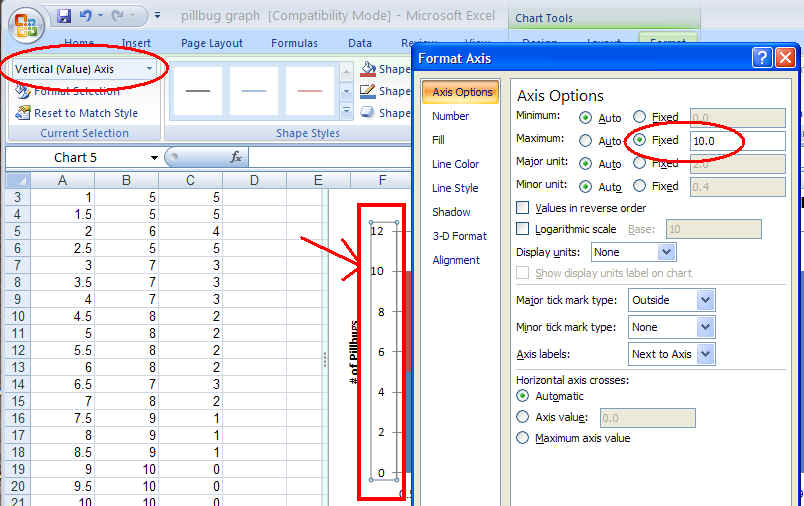804x506 pixels.
Task: Select Major unit Auto radio button
Action: 585,164
